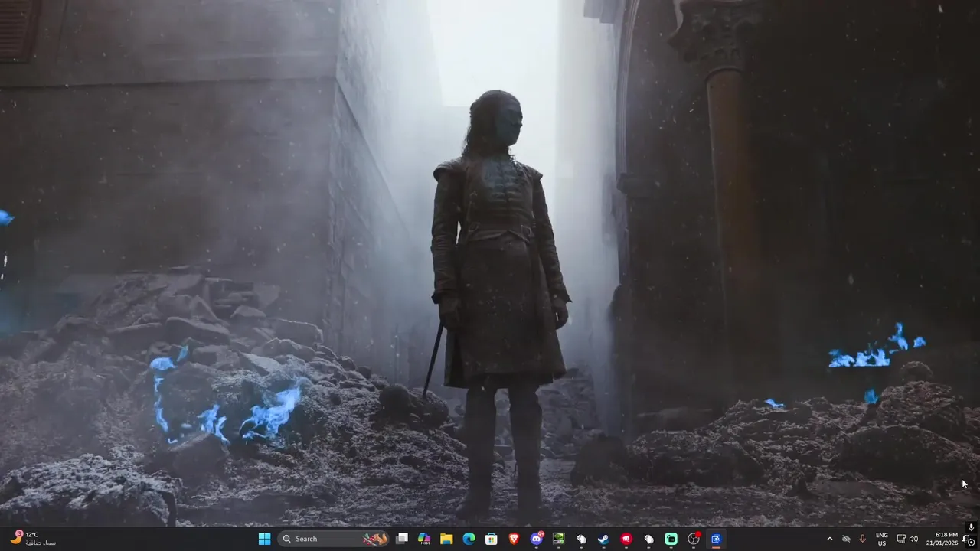980x551 pixels.
Task: Click the circular target overlay icon
Action: coord(972,543)
